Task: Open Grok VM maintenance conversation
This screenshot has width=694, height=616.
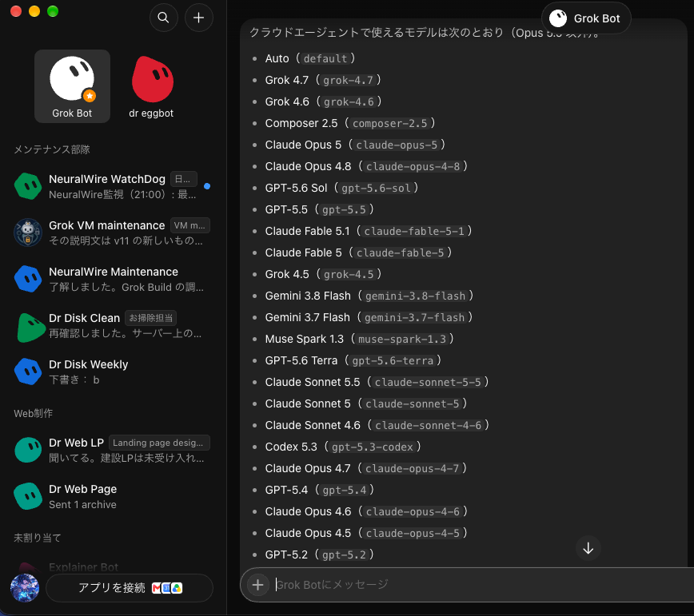Action: tap(113, 232)
